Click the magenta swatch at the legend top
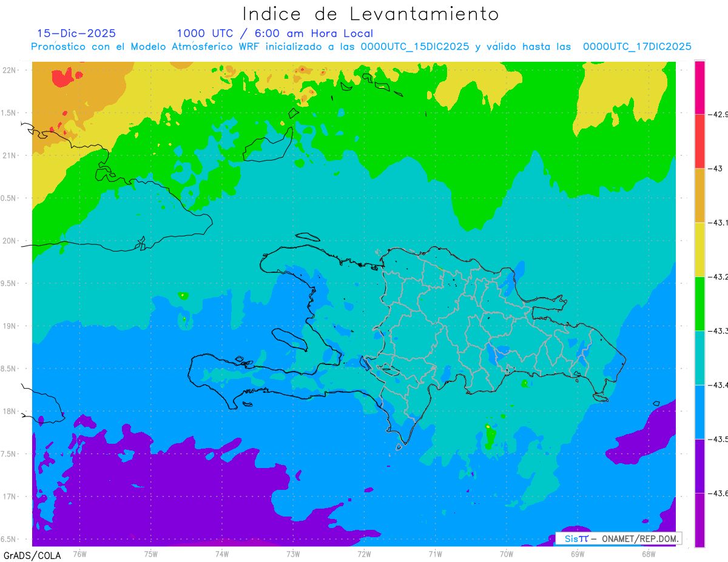Image resolution: width=728 pixels, height=562 pixels. tap(699, 87)
